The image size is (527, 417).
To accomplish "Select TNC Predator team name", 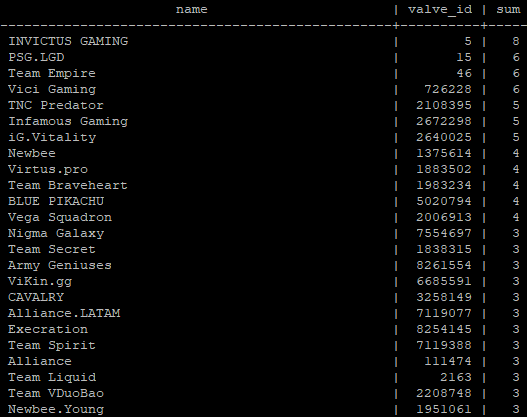I will tap(56, 105).
